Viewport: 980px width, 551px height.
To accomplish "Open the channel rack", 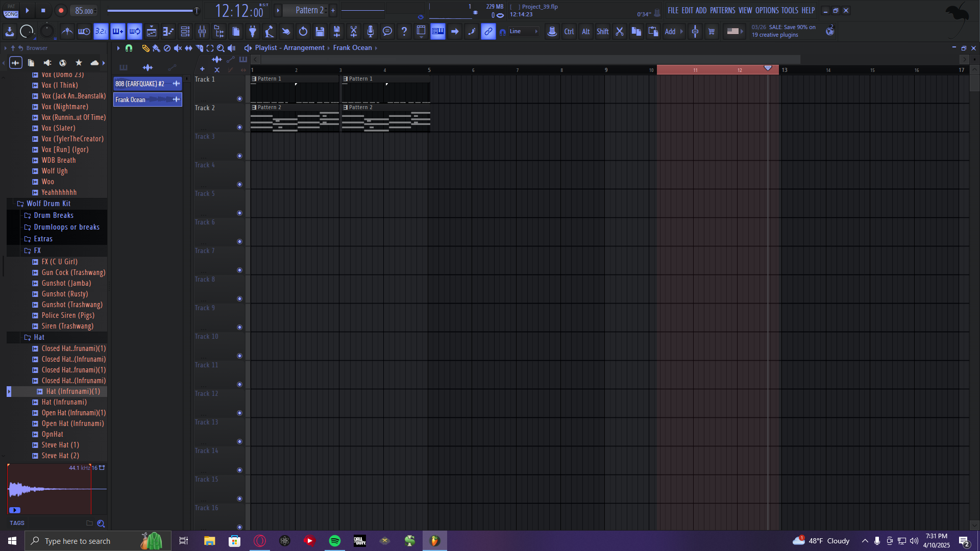I will pos(185,32).
